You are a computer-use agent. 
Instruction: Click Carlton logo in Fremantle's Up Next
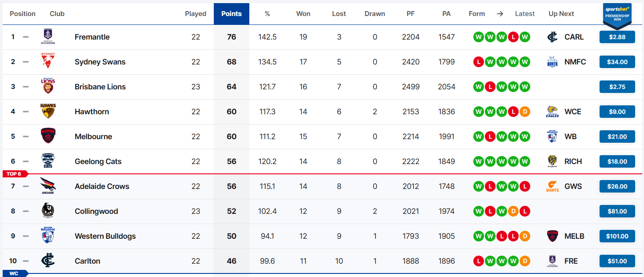click(552, 37)
